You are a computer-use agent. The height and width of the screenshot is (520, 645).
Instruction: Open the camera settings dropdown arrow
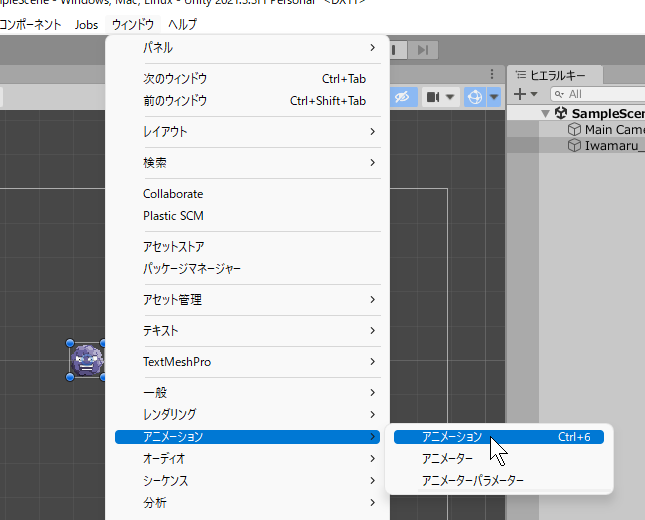point(450,98)
